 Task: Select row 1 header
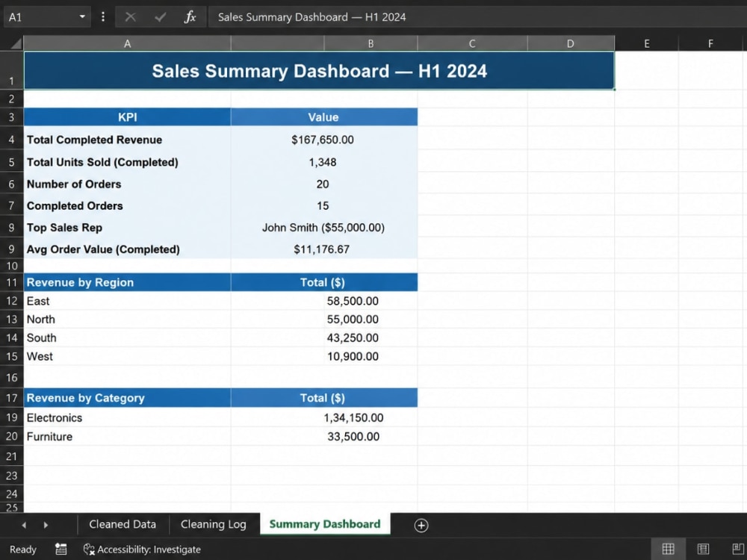(11, 70)
